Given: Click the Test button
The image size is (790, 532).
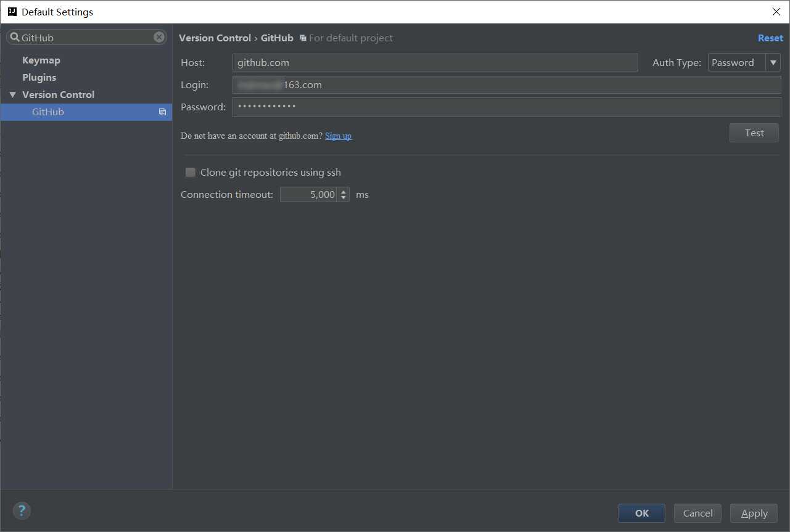Looking at the screenshot, I should [x=754, y=133].
